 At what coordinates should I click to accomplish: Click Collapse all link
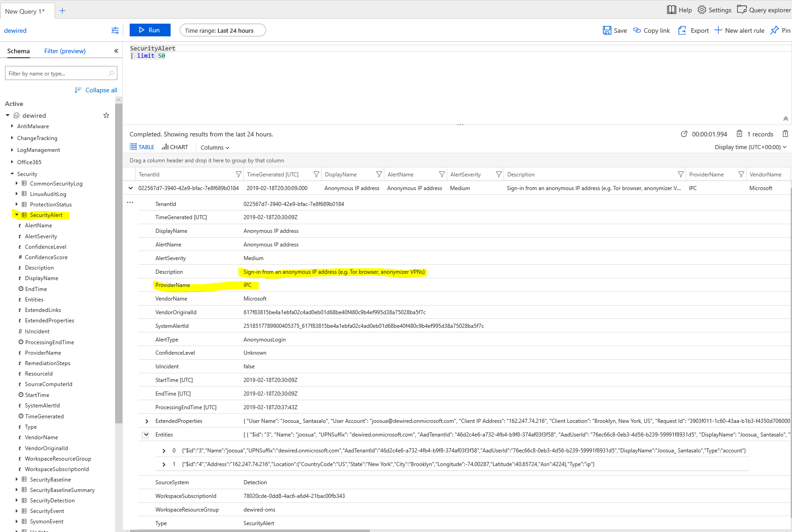pyautogui.click(x=101, y=90)
